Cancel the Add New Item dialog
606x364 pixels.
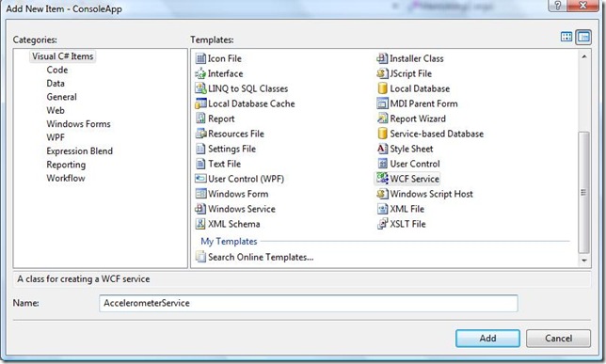558,339
